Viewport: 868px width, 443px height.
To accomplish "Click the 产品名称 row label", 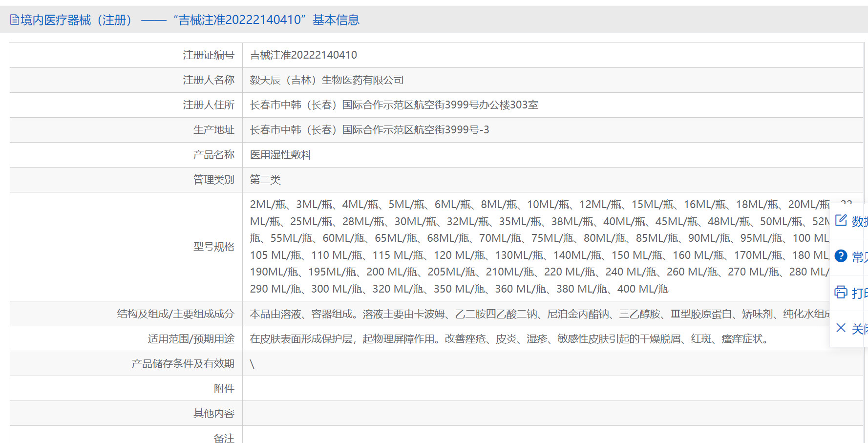I will coord(213,155).
